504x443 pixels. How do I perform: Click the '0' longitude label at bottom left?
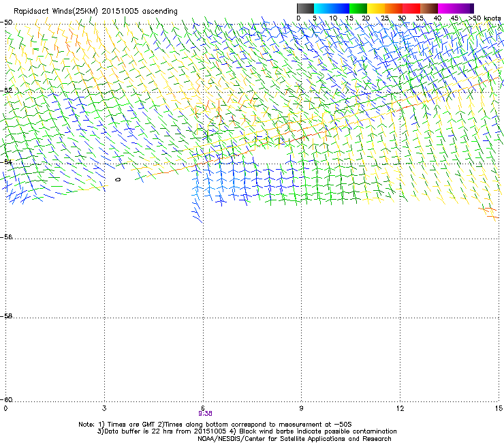[5, 408]
